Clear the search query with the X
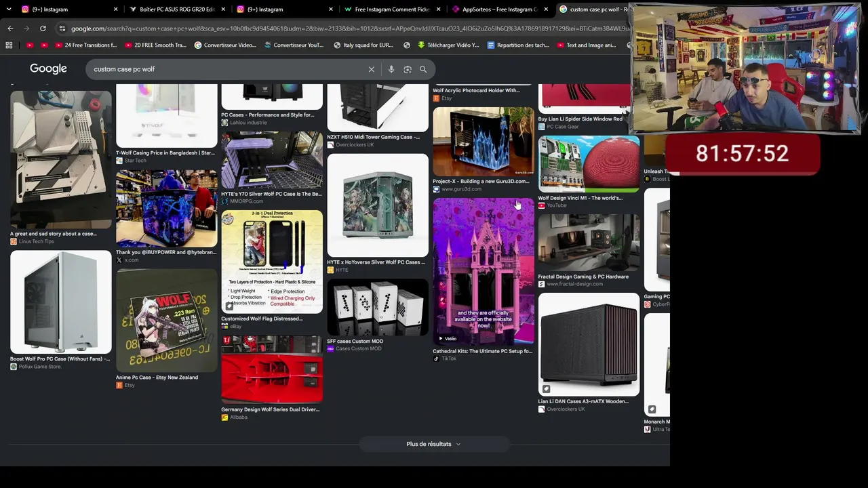The width and height of the screenshot is (868, 488). (372, 69)
